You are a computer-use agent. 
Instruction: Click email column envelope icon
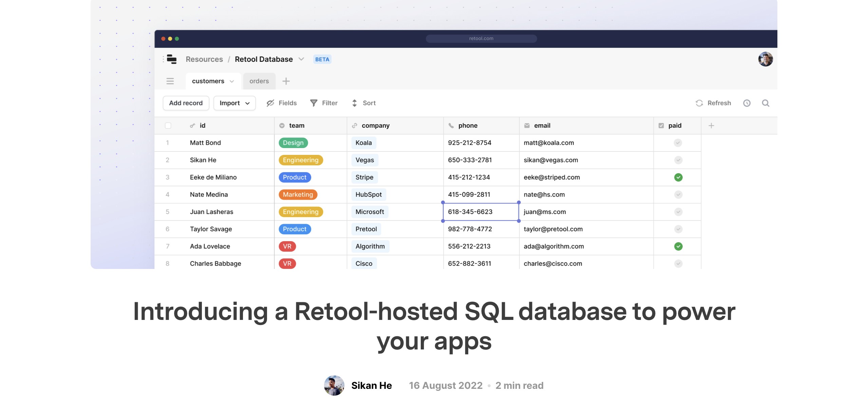[x=527, y=126]
